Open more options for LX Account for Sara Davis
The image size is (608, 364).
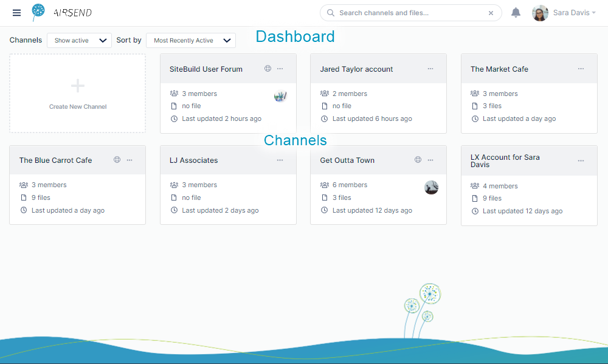coord(581,160)
